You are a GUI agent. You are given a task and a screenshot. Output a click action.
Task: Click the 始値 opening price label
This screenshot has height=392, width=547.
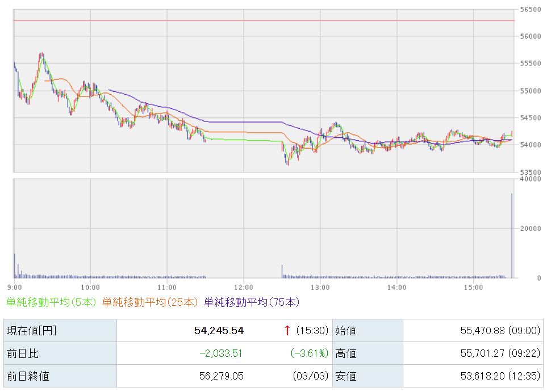(345, 331)
